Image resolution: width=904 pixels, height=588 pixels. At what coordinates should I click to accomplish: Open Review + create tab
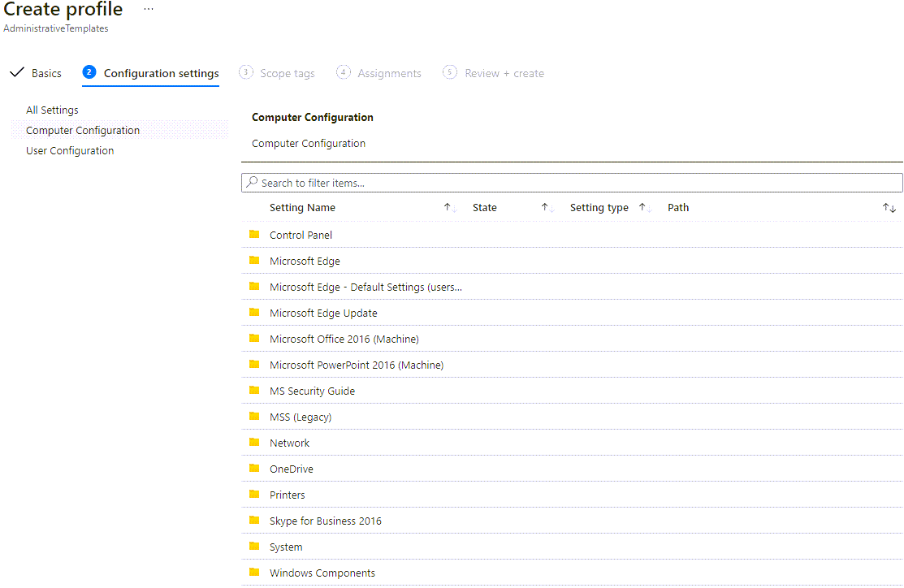click(504, 73)
